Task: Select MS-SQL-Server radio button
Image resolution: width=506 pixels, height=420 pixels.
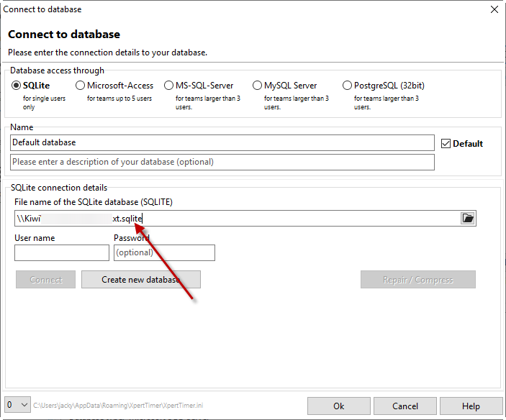Action: pos(169,86)
